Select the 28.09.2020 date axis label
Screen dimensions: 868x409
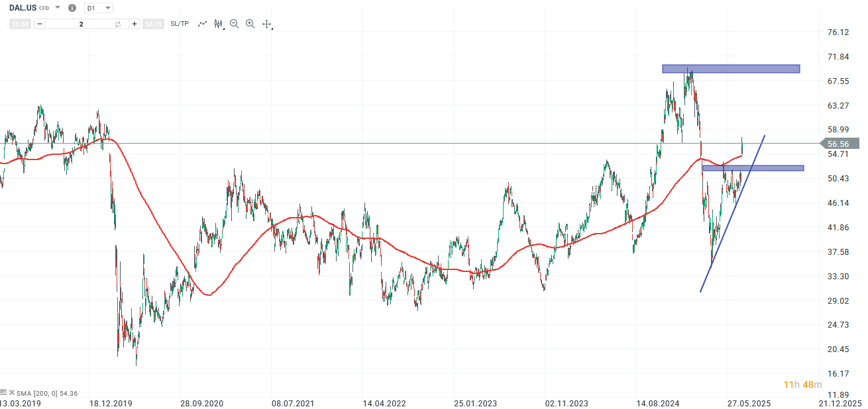click(203, 402)
